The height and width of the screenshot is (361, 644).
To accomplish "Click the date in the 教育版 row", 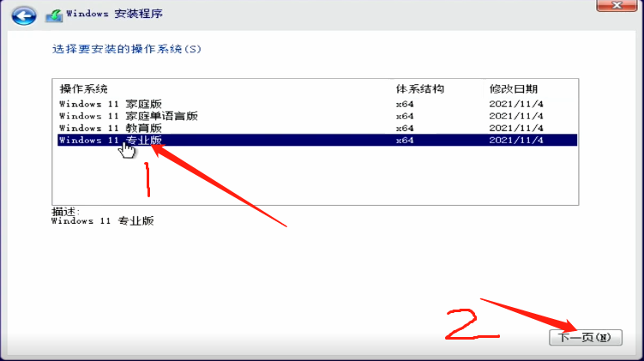I will click(516, 128).
